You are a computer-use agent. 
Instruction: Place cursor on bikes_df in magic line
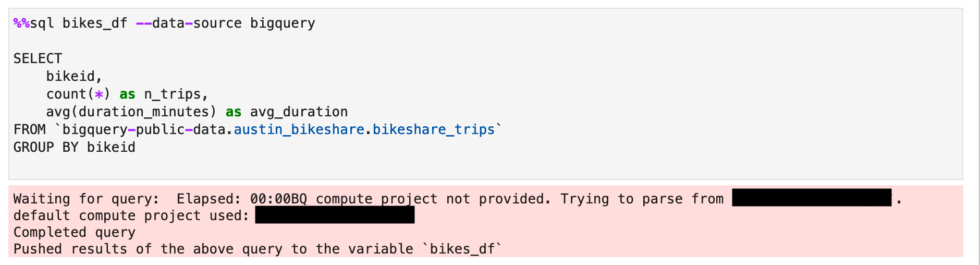point(95,23)
